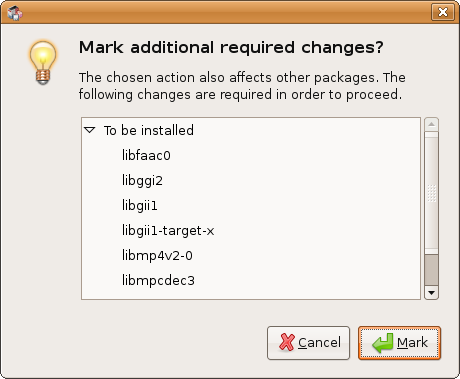The image size is (460, 379).
Task: Close the dialog with the title bar X
Action: [x=443, y=12]
